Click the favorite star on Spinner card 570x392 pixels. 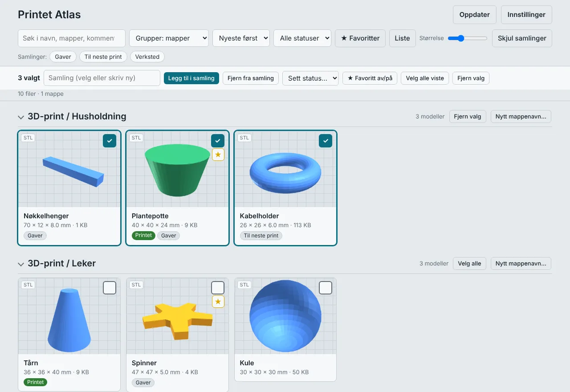tap(218, 302)
